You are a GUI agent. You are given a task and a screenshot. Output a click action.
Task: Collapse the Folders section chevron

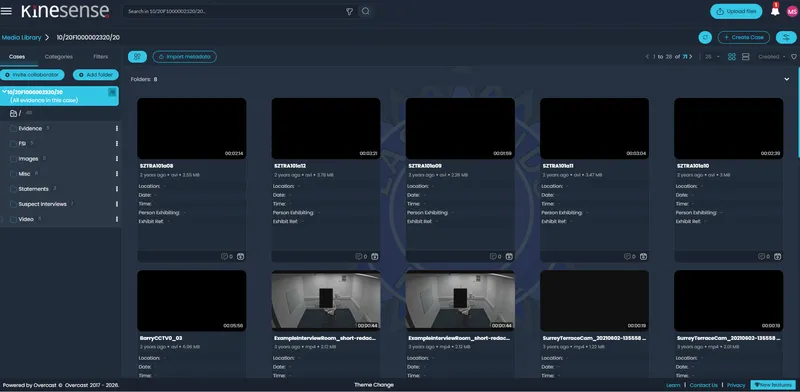786,79
